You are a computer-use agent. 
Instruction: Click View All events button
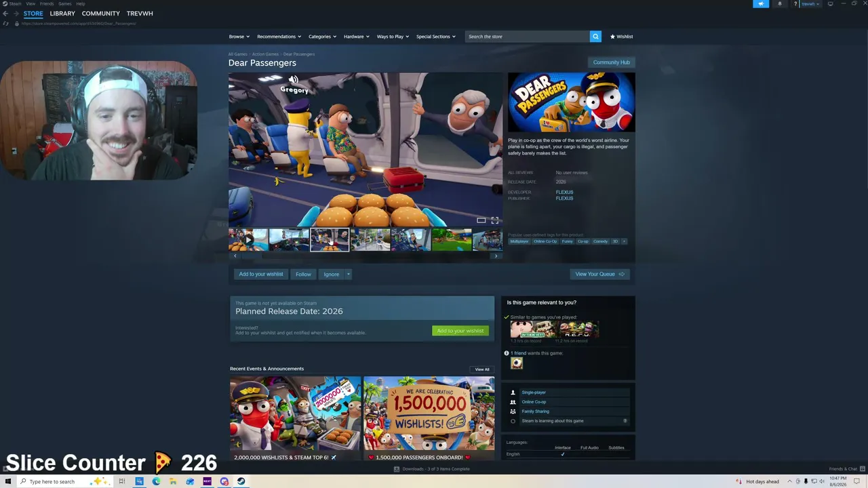[x=482, y=369]
